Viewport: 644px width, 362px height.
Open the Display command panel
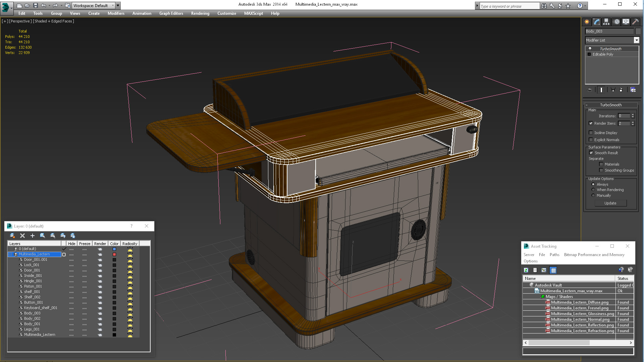626,22
